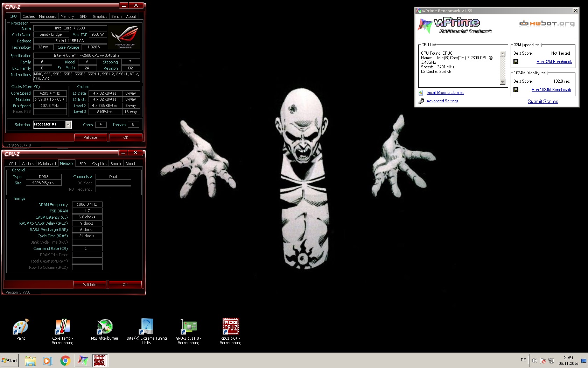Open SPD tab in bottom CPU-Z window
The width and height of the screenshot is (588, 368).
(x=83, y=164)
